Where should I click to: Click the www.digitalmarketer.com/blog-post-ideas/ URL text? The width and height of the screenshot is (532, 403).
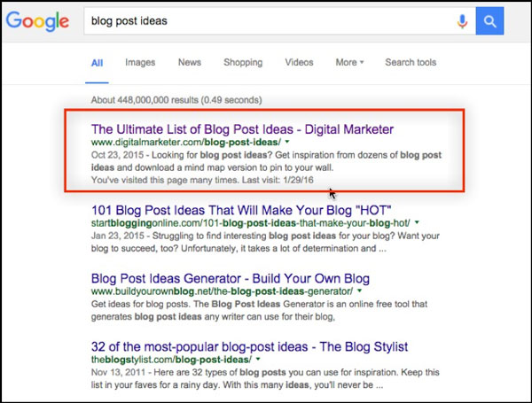tap(186, 142)
